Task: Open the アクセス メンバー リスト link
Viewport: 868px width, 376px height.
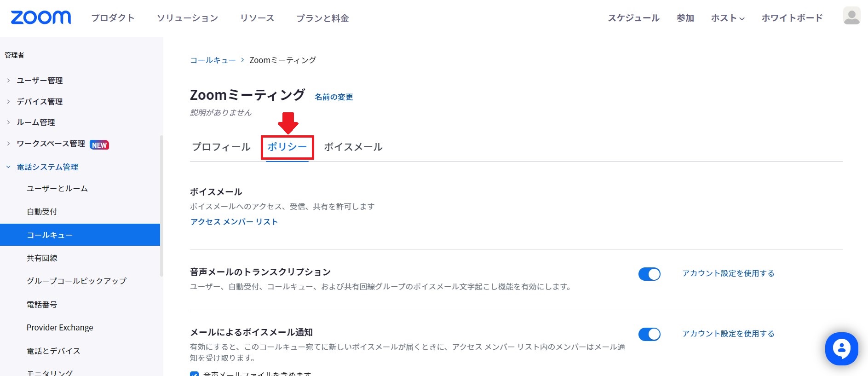Action: click(x=234, y=222)
